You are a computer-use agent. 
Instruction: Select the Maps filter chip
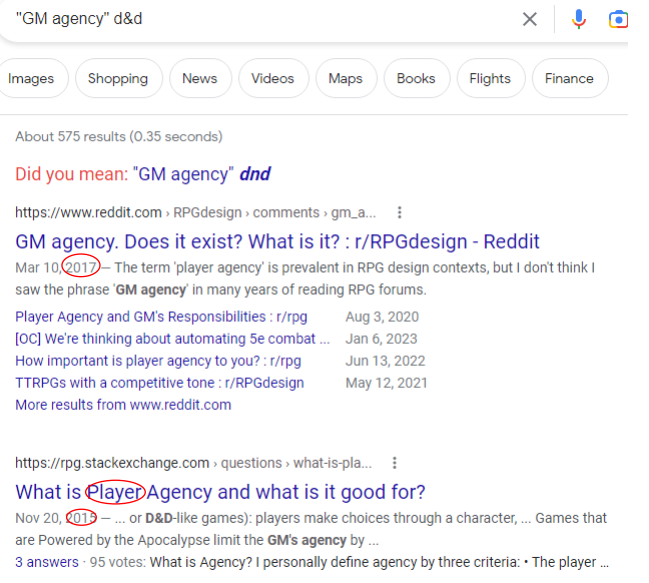pos(345,79)
